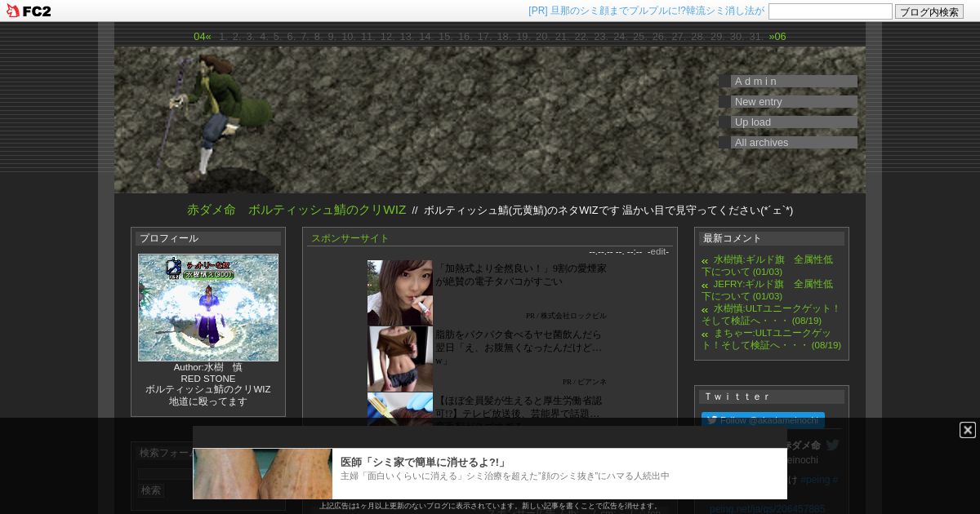The width and height of the screenshot is (980, 514).
Task: Open the ほぼ全員髪が生える ad text
Action: coord(519,407)
